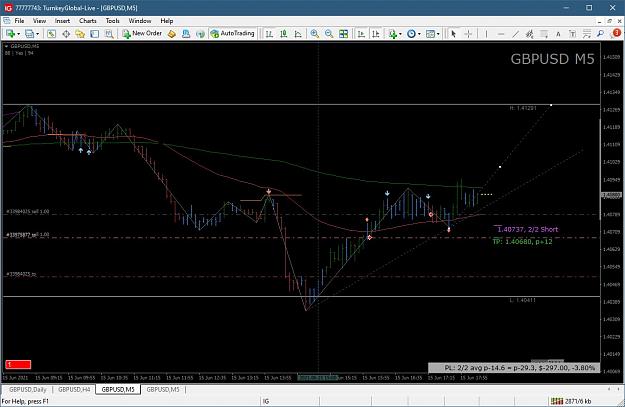Select the Fibonacci Retracement tool
This screenshot has height=407, width=625.
click(x=544, y=34)
